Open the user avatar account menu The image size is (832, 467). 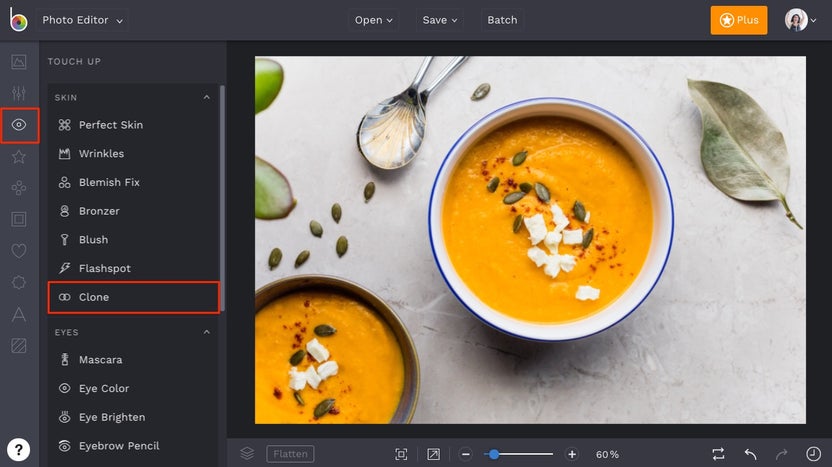tap(800, 20)
